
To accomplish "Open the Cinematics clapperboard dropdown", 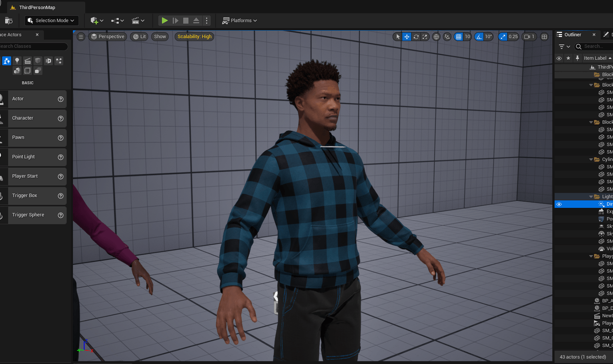I will [x=138, y=20].
